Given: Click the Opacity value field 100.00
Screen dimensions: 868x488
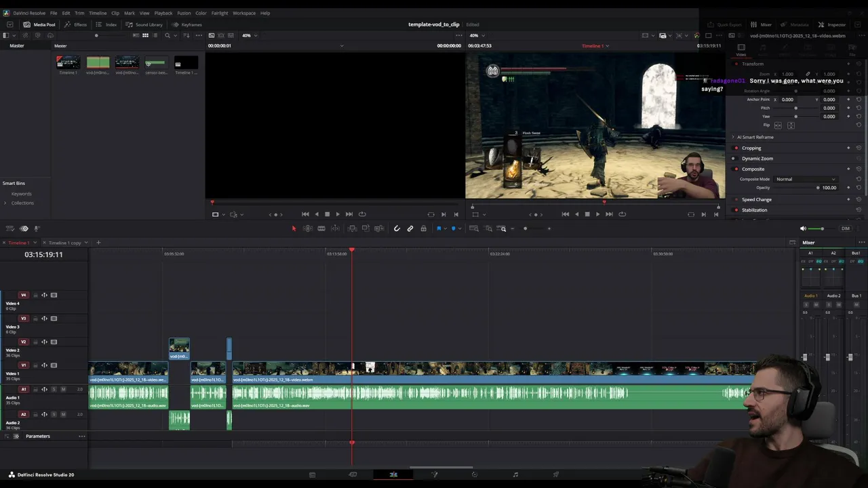Looking at the screenshot, I should point(829,188).
